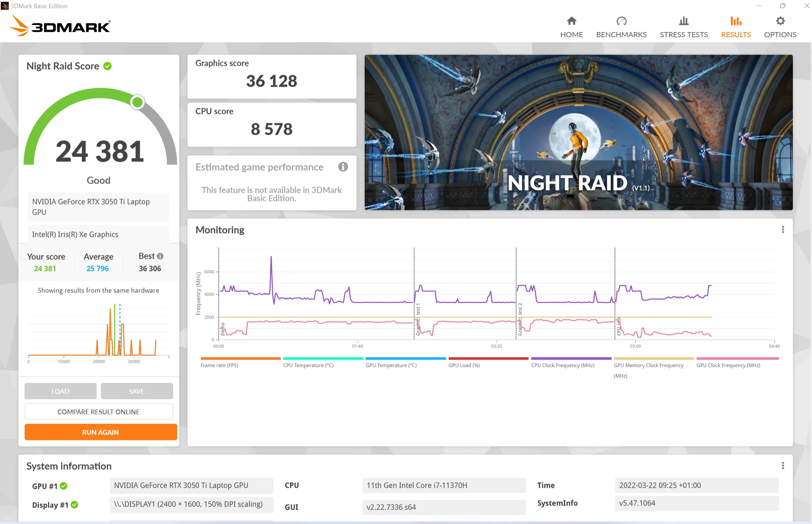The width and height of the screenshot is (812, 524).
Task: Click Compare Result Online button
Action: (x=98, y=412)
